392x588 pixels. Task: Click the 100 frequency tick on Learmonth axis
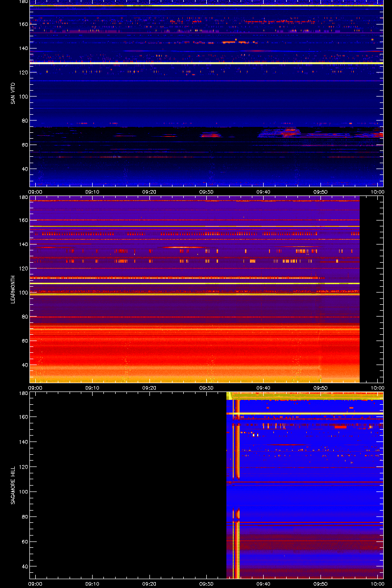coord(23,293)
